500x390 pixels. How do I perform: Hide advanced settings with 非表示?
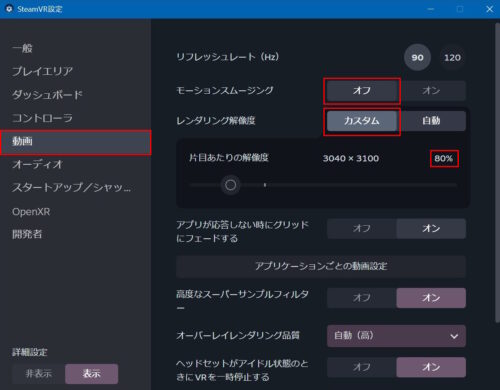click(39, 374)
